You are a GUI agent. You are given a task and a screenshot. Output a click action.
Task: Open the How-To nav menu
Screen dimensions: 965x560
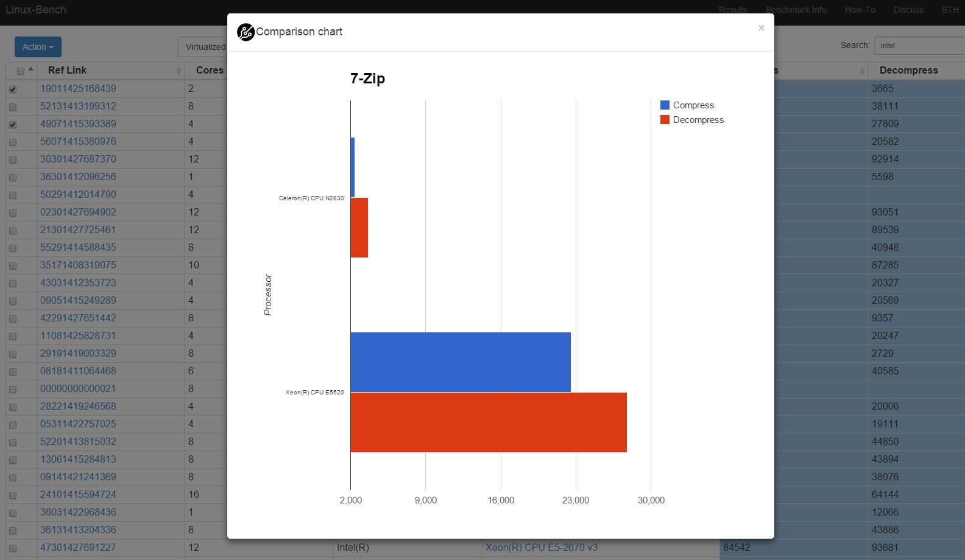(860, 10)
